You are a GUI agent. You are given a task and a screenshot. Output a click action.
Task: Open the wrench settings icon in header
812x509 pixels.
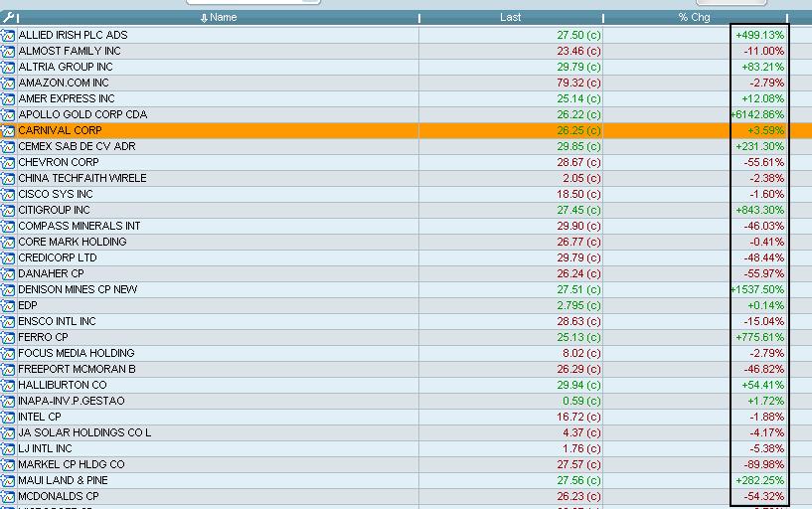[8, 17]
